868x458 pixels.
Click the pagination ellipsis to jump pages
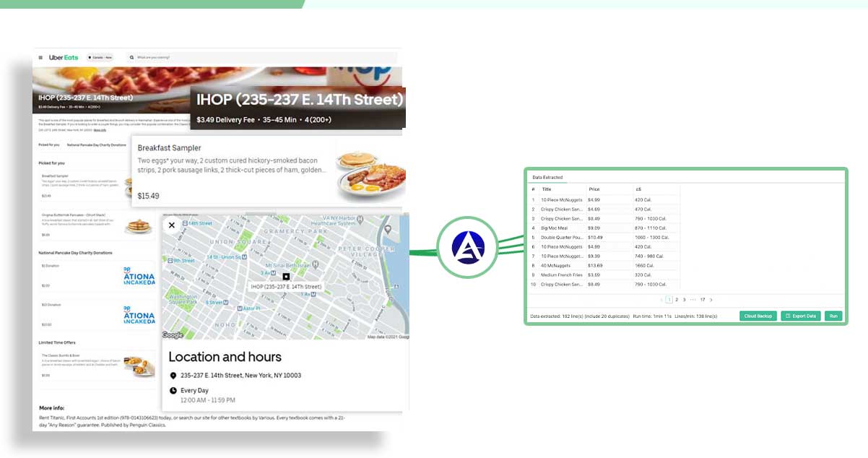click(x=693, y=299)
